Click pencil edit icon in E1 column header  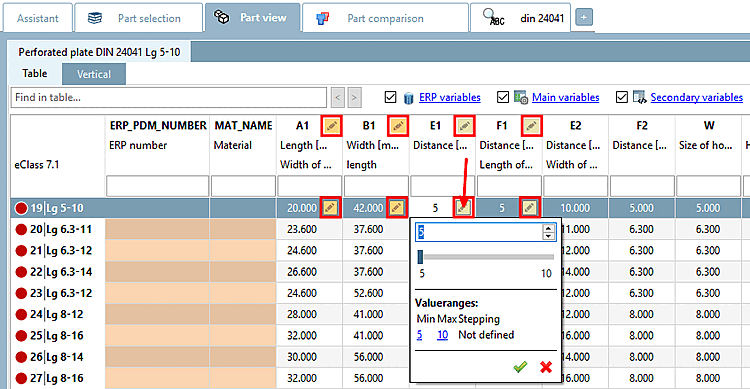[464, 126]
